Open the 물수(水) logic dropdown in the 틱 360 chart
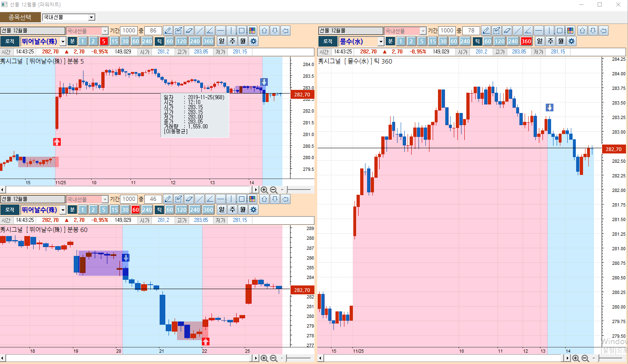Screen dimensions: 628x364 381,42
